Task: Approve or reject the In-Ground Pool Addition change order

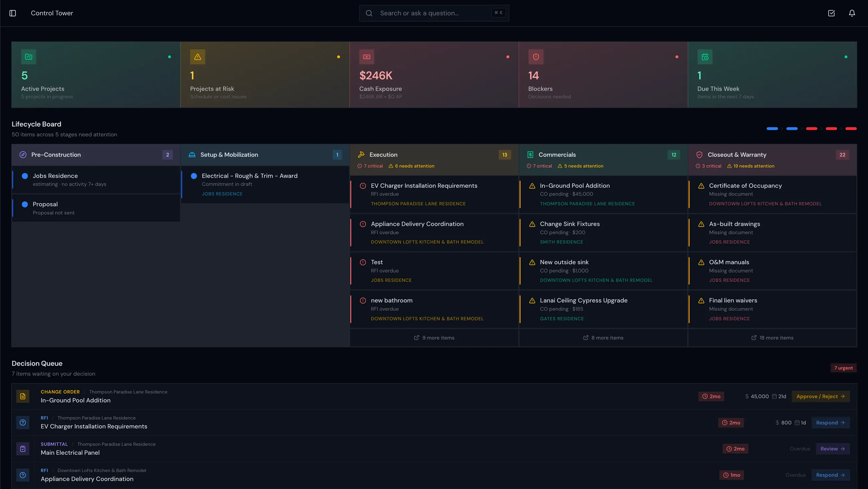Action: (x=821, y=396)
